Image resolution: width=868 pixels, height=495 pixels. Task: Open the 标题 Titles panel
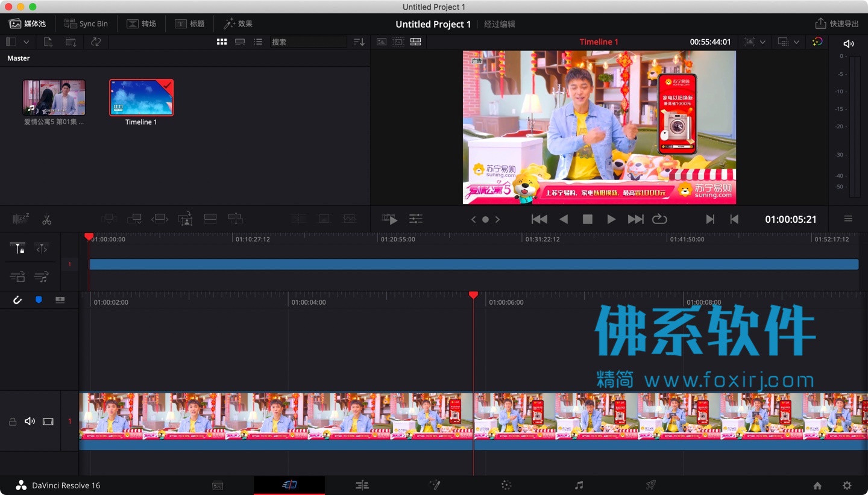click(x=190, y=23)
